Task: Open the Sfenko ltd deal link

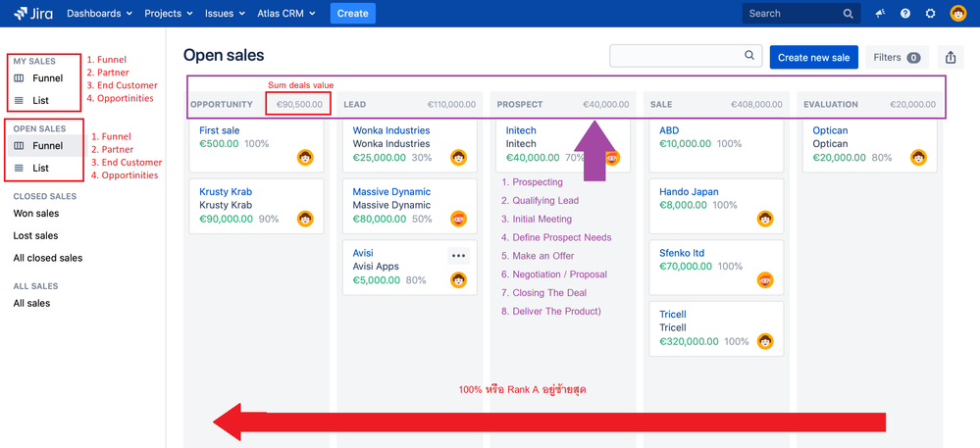Action: coord(682,253)
